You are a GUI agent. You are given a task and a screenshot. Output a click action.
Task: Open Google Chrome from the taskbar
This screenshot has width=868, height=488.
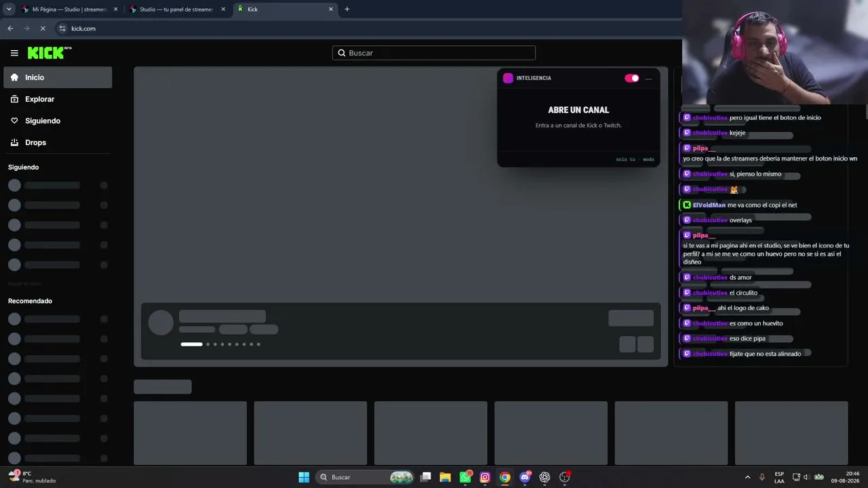[x=505, y=477]
